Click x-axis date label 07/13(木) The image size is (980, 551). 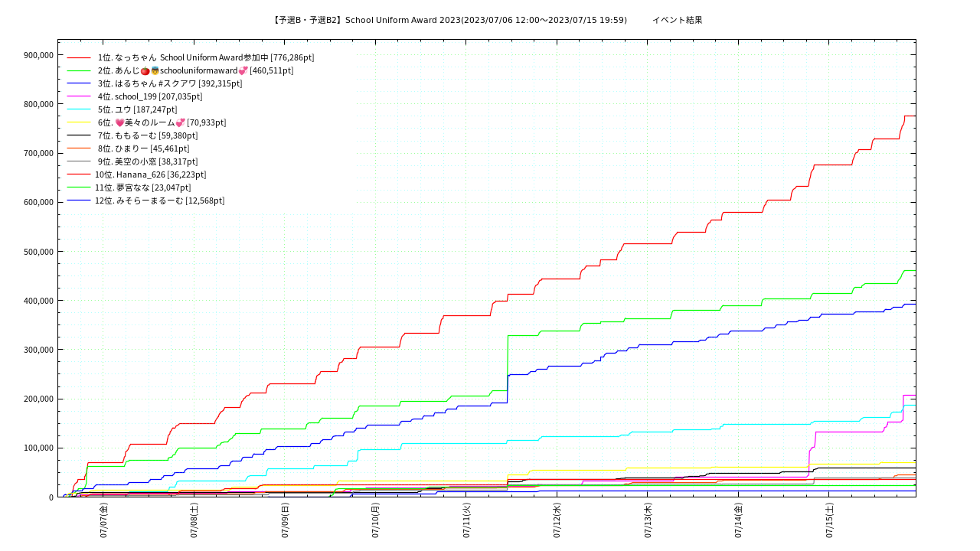[x=648, y=520]
